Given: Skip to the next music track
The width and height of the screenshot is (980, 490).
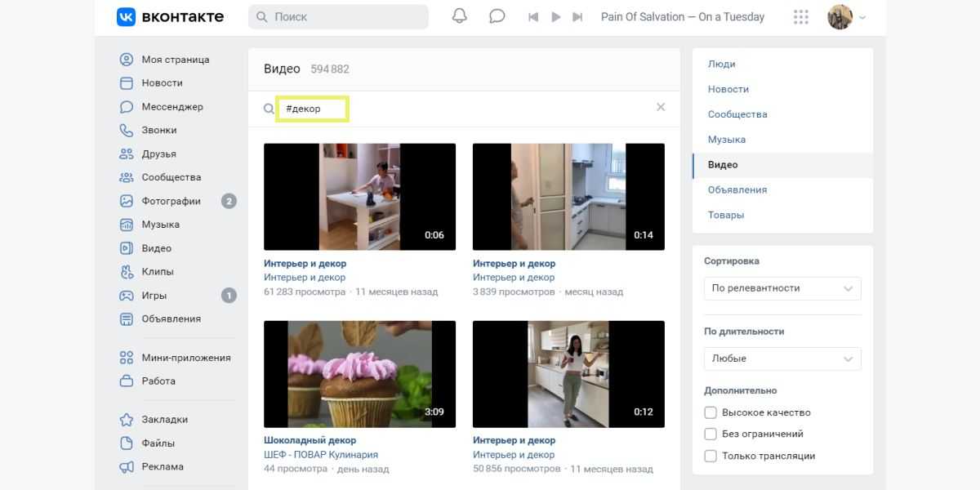Looking at the screenshot, I should 577,17.
